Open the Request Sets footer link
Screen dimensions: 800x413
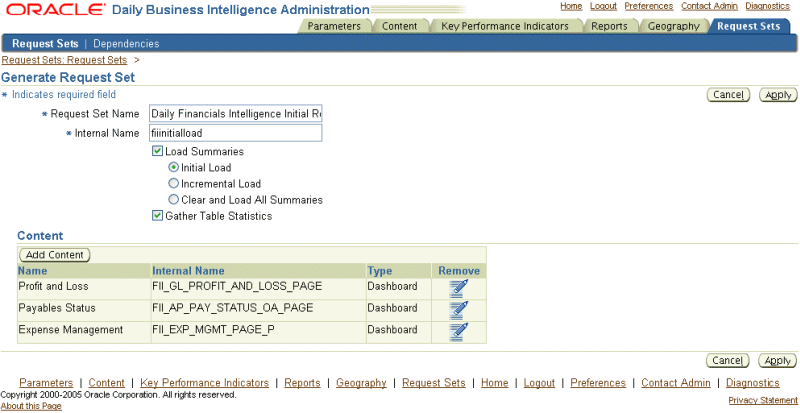coord(434,383)
